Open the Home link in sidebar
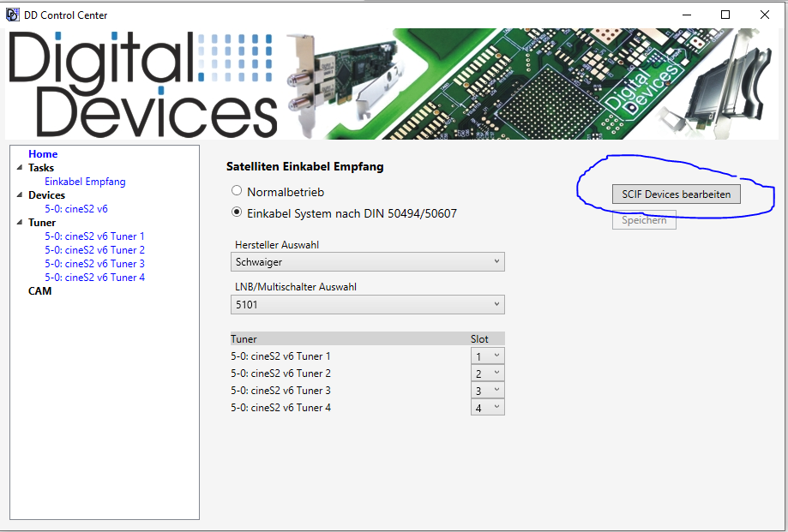Image resolution: width=788 pixels, height=532 pixels. pos(43,154)
